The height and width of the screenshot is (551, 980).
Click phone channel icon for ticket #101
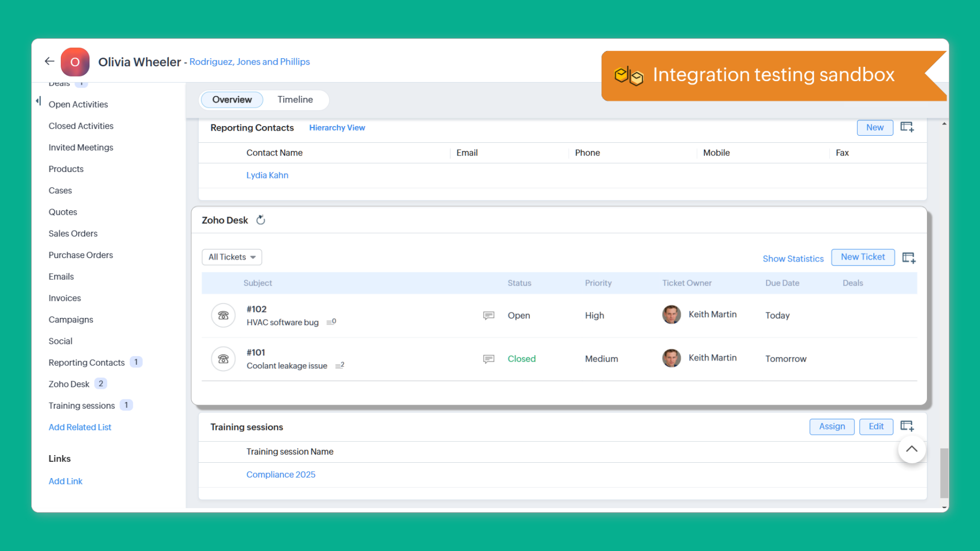(223, 359)
